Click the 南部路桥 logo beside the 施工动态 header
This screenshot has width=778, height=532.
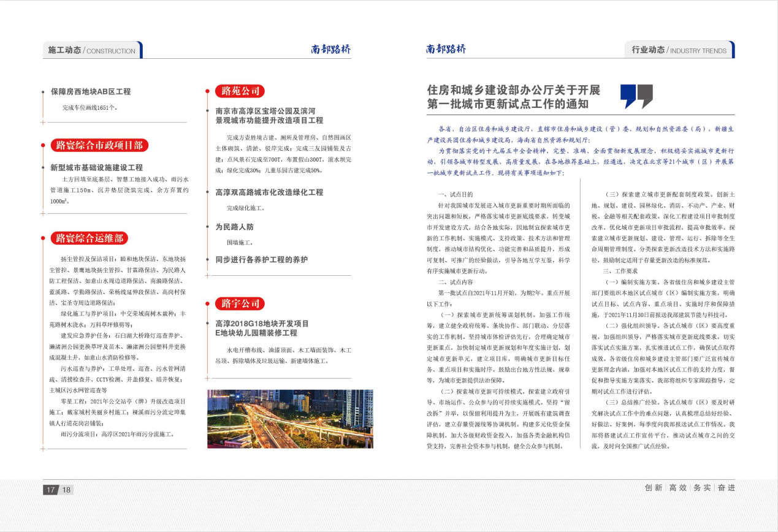point(330,50)
